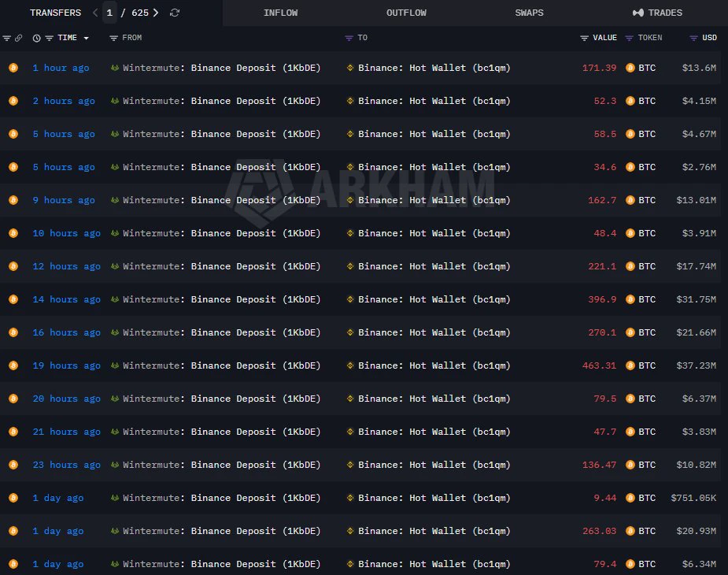728x575 pixels.
Task: Switch to the OUTFLOW tab
Action: [406, 13]
